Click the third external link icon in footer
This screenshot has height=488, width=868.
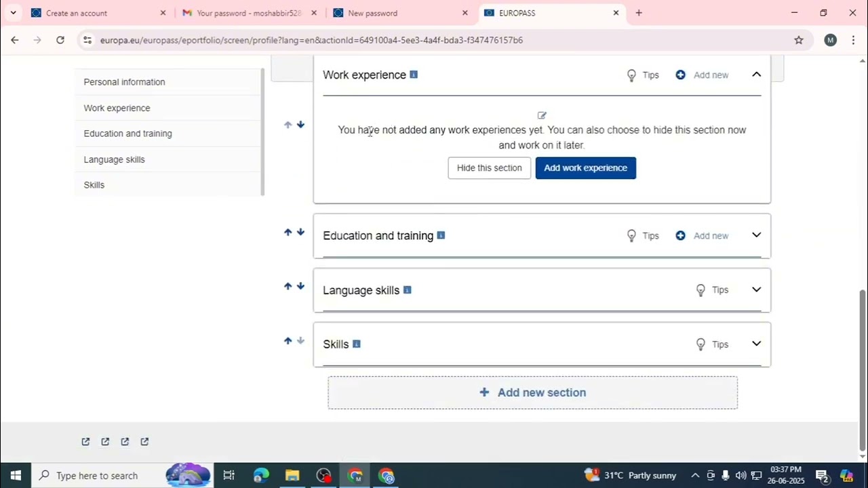pos(125,442)
